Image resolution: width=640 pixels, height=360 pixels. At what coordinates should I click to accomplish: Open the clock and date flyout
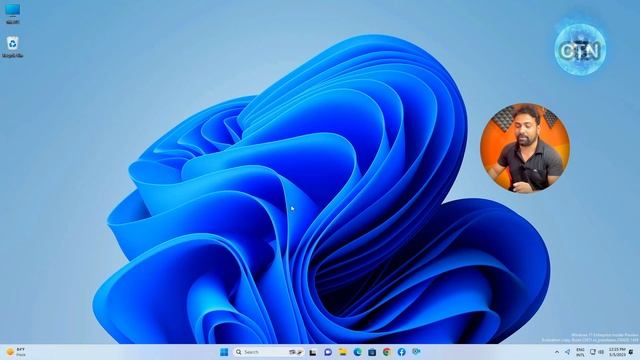point(617,352)
